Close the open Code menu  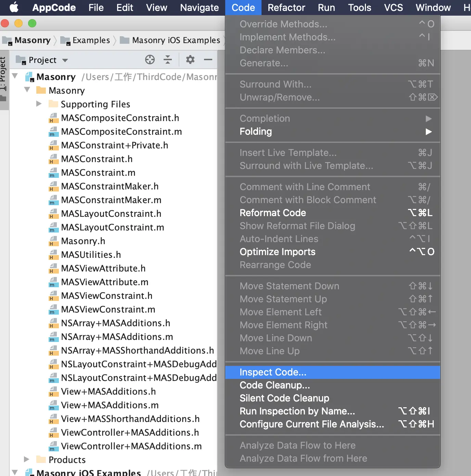pyautogui.click(x=243, y=8)
